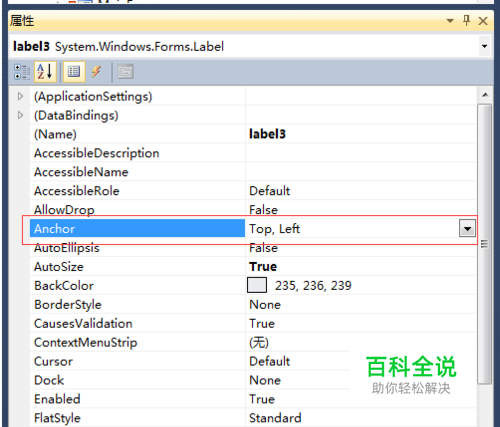
Task: Select the FlatStyle property
Action: point(57,418)
